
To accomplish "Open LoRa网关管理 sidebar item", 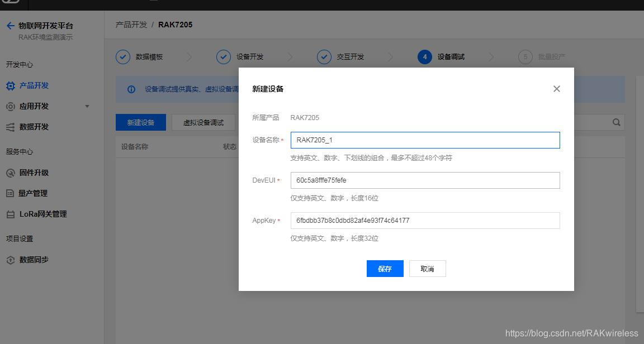I will 43,214.
